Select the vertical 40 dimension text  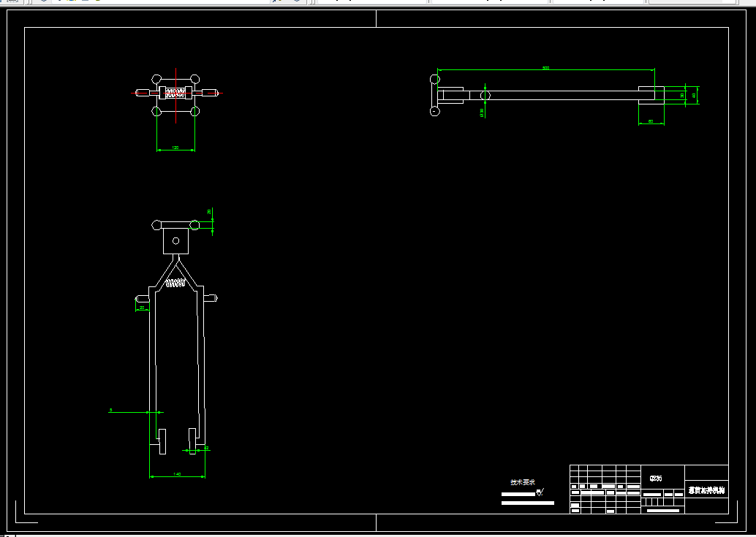[x=695, y=96]
